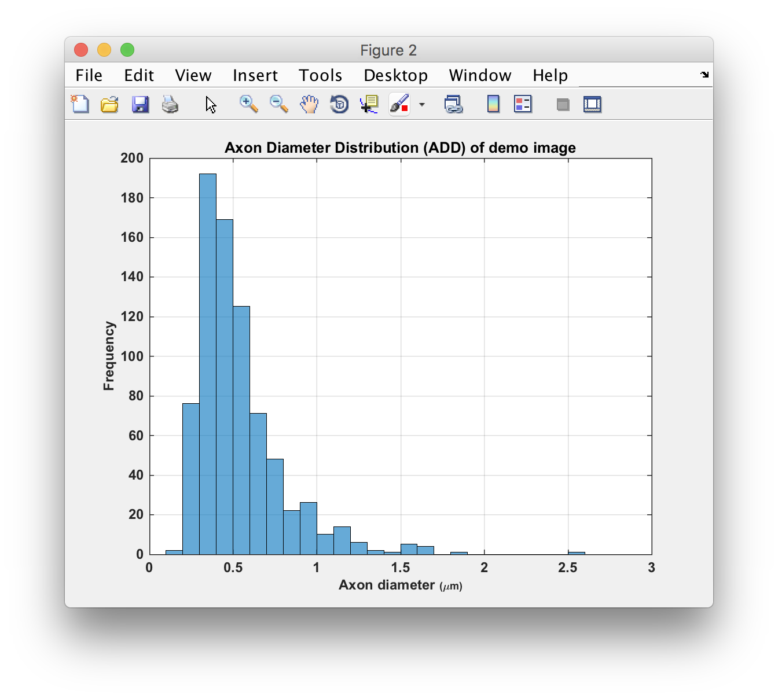This screenshot has height=700, width=778.
Task: Open the Help menu
Action: (550, 75)
